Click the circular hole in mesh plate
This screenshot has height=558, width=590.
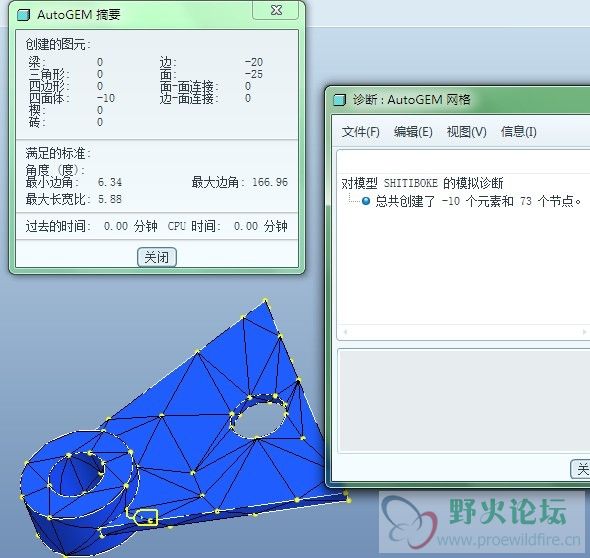[x=259, y=417]
